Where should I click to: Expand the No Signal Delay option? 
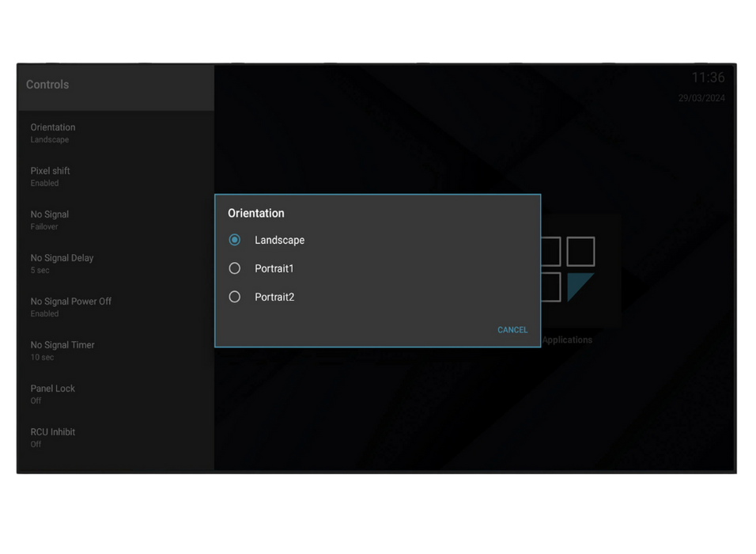tap(62, 263)
